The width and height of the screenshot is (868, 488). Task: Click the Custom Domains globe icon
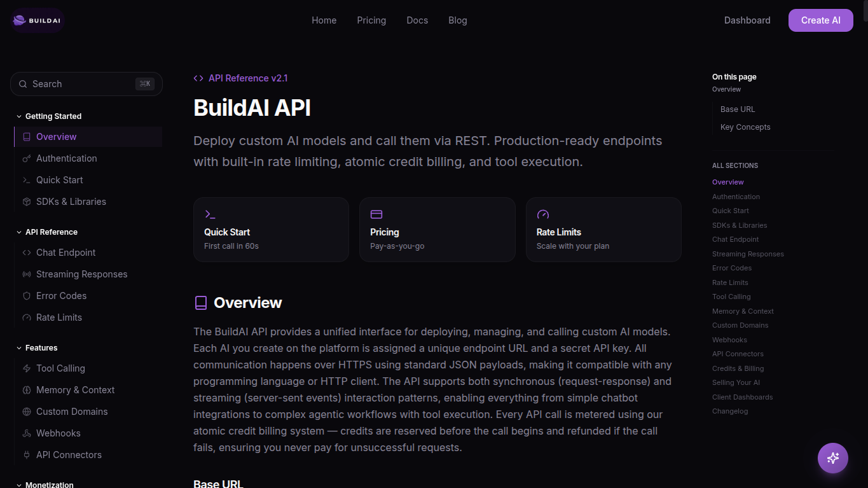coord(27,412)
